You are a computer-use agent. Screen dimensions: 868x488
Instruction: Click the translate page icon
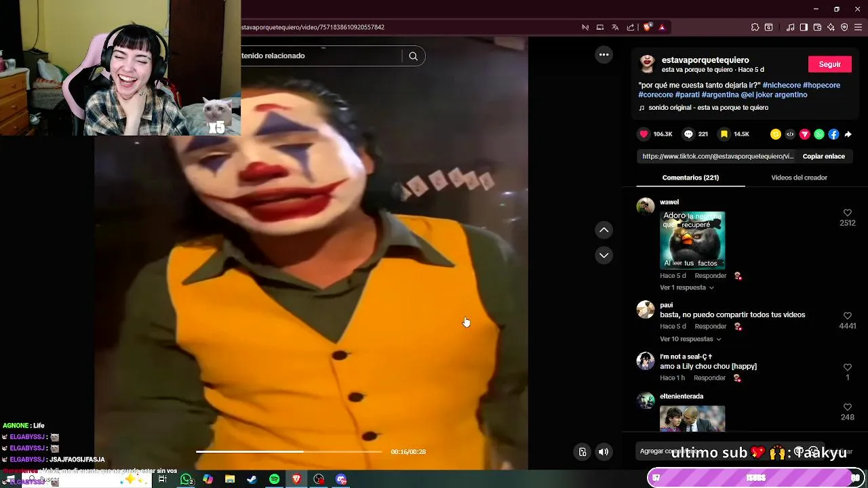tap(615, 27)
